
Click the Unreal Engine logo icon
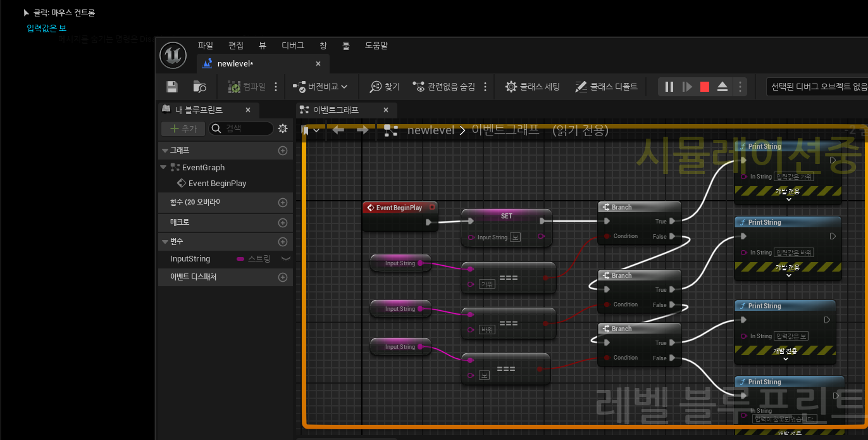pos(173,54)
